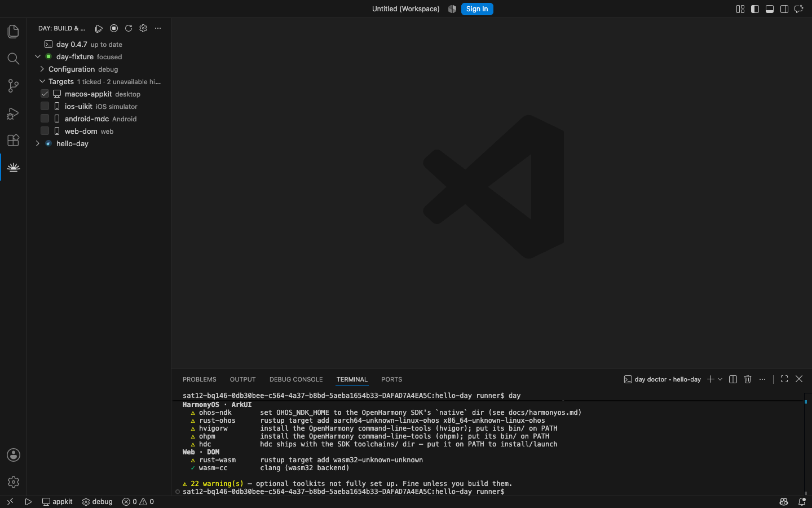
Task: Click appkit target in status bar
Action: coord(58,502)
